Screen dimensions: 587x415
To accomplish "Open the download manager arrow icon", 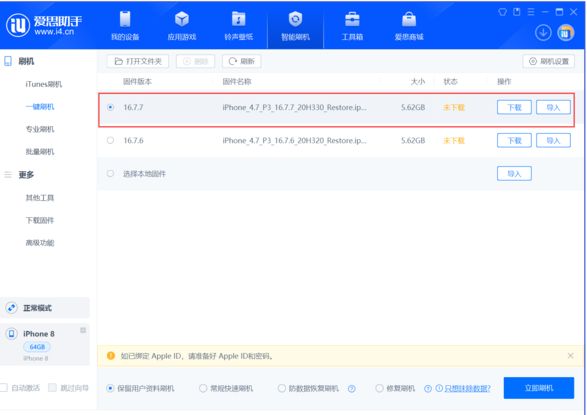I will coord(543,33).
